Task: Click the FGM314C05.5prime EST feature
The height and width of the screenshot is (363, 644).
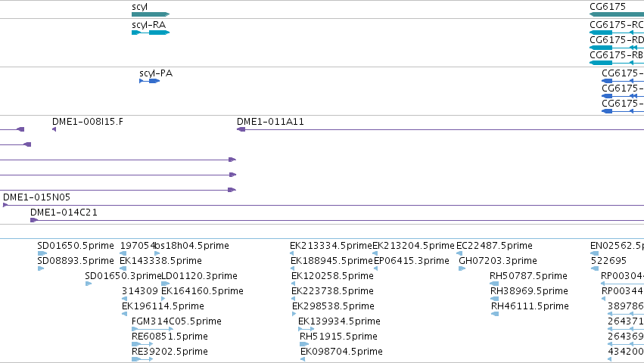Action: click(x=152, y=329)
